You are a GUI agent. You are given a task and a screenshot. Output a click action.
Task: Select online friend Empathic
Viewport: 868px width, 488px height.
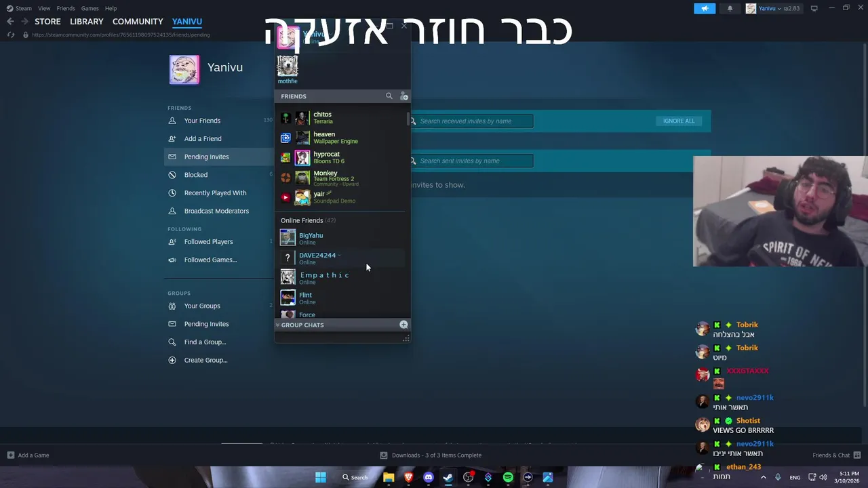tap(341, 278)
